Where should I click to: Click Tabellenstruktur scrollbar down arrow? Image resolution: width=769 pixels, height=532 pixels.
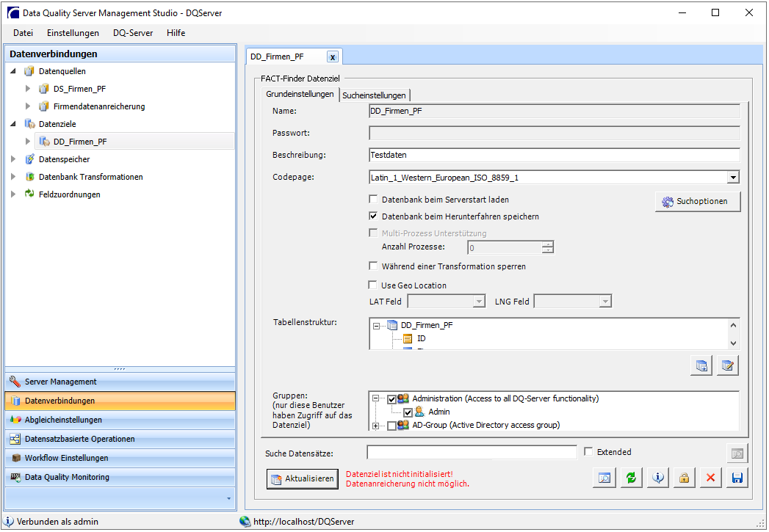(x=733, y=343)
